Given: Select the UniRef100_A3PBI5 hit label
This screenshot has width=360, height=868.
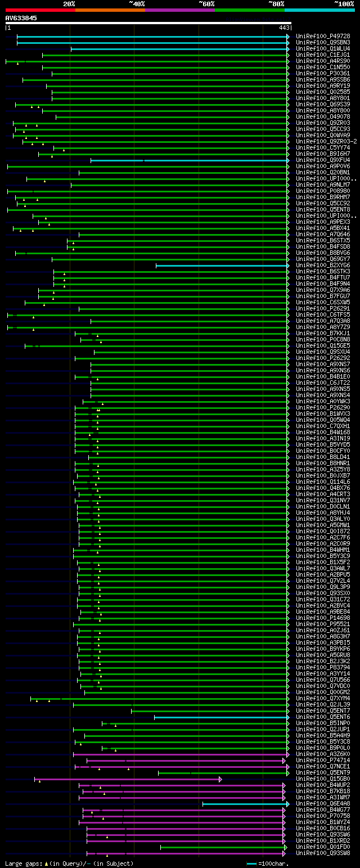Looking at the screenshot, I should click(x=323, y=643).
